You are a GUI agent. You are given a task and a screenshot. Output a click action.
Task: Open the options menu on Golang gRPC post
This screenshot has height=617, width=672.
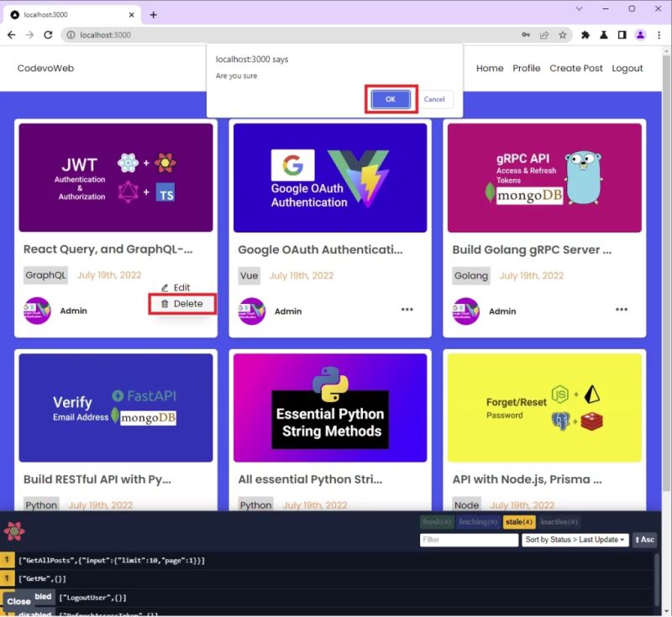[x=621, y=311]
